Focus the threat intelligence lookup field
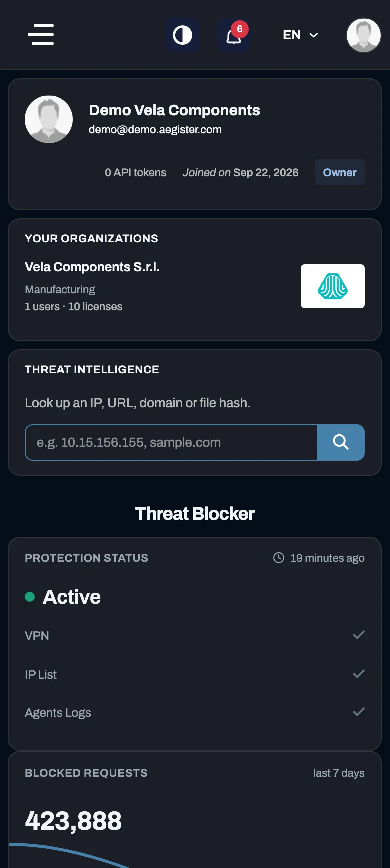Image resolution: width=390 pixels, height=868 pixels. pos(171,443)
